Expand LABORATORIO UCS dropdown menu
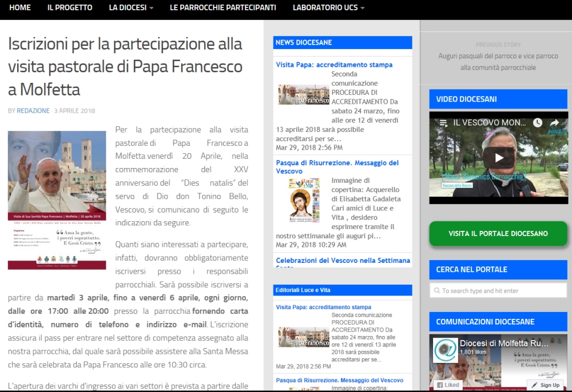This screenshot has width=572, height=392. point(329,7)
